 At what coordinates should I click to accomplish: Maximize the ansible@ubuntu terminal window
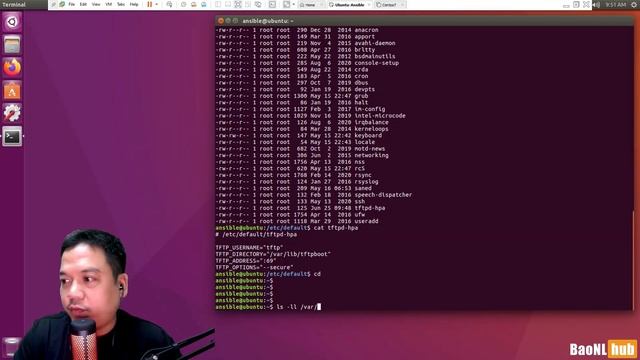235,20
